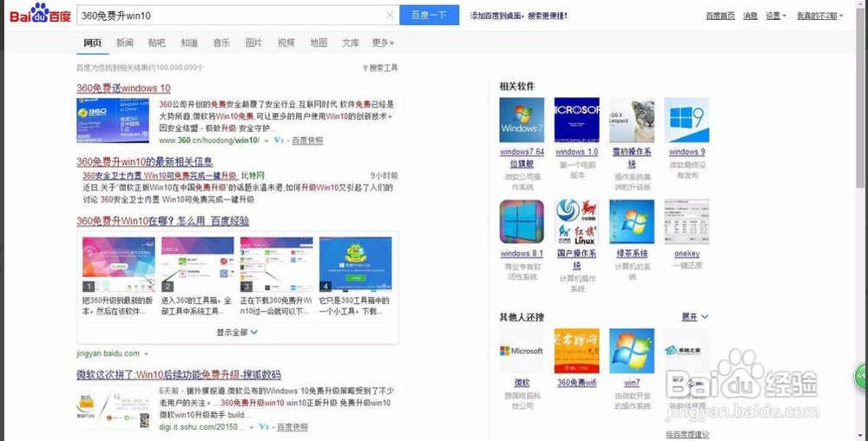This screenshot has height=441, width=868.
Task: Open 百度快照 for the Sohu result
Action: click(x=293, y=427)
